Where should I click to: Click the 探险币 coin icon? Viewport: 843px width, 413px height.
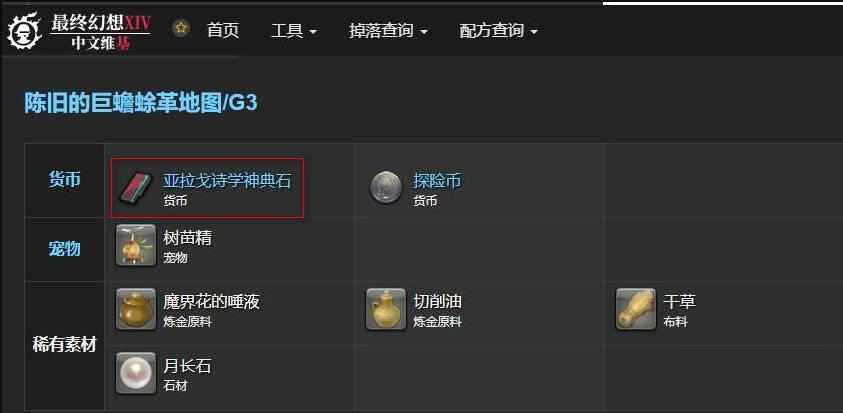click(x=385, y=188)
